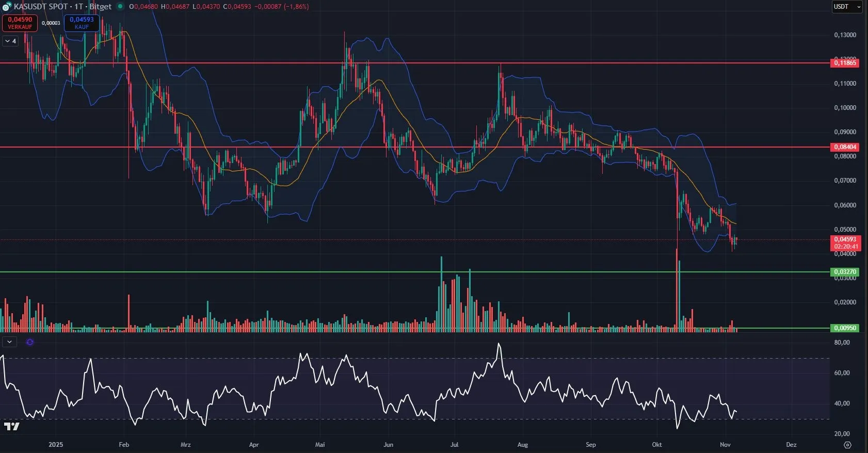Click the 0,13000 price scale value
Screen dimensions: 868x453
click(845, 35)
